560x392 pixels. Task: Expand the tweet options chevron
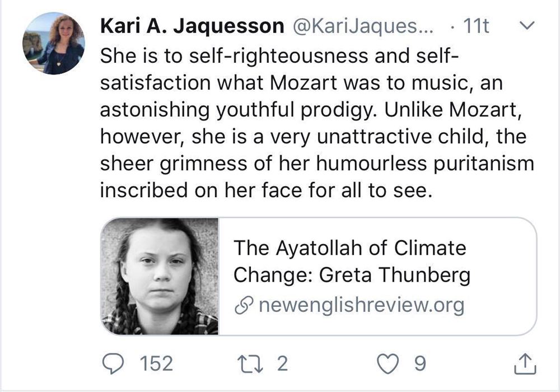tap(526, 26)
